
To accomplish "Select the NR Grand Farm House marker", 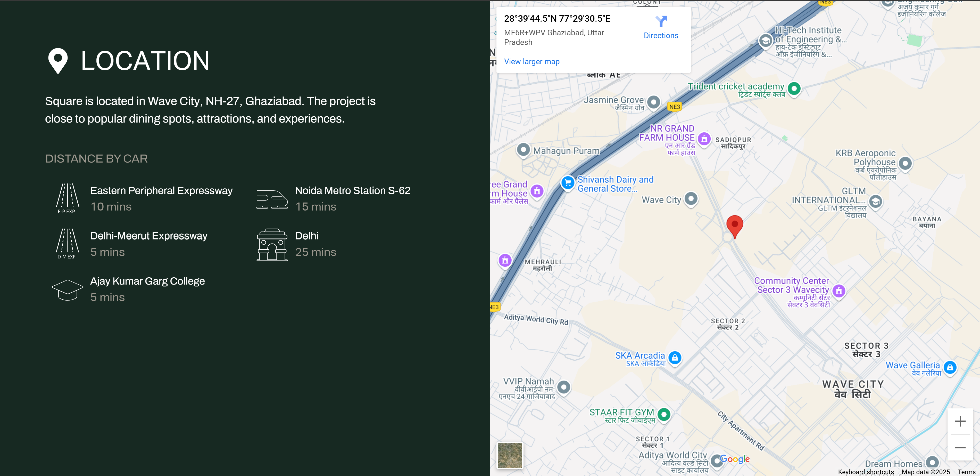I will [x=704, y=139].
